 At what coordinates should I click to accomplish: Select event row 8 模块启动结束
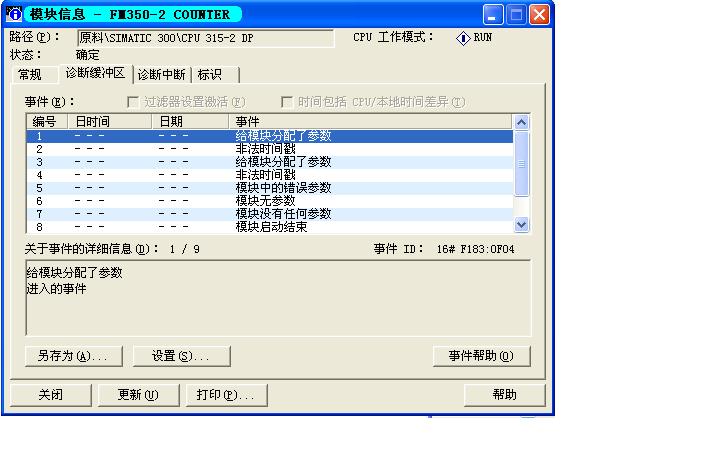click(x=270, y=227)
